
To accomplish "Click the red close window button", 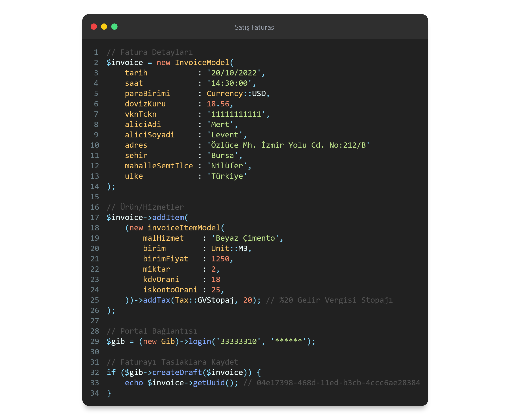I will [x=94, y=27].
